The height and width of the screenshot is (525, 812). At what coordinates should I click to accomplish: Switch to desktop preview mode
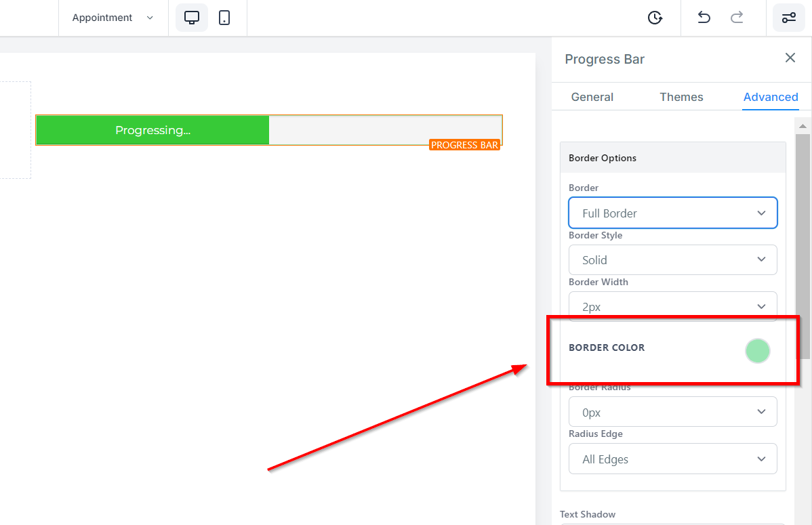coord(192,18)
